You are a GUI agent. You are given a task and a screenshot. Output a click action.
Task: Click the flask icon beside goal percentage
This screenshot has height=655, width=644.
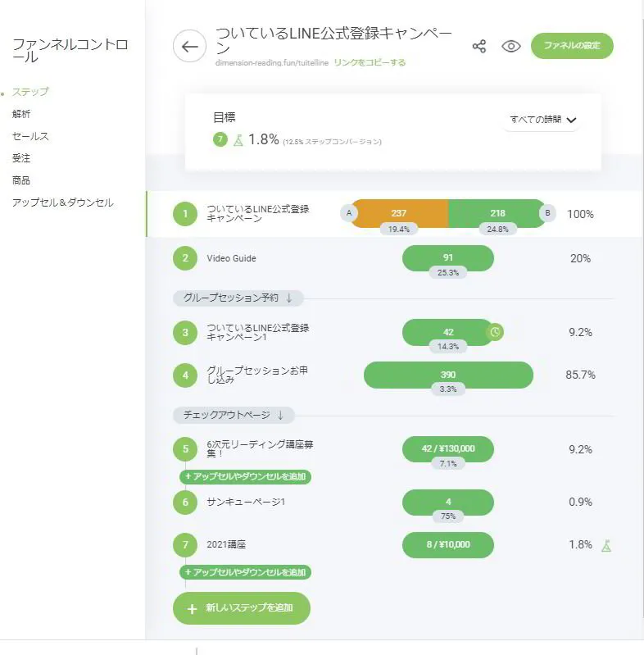238,140
